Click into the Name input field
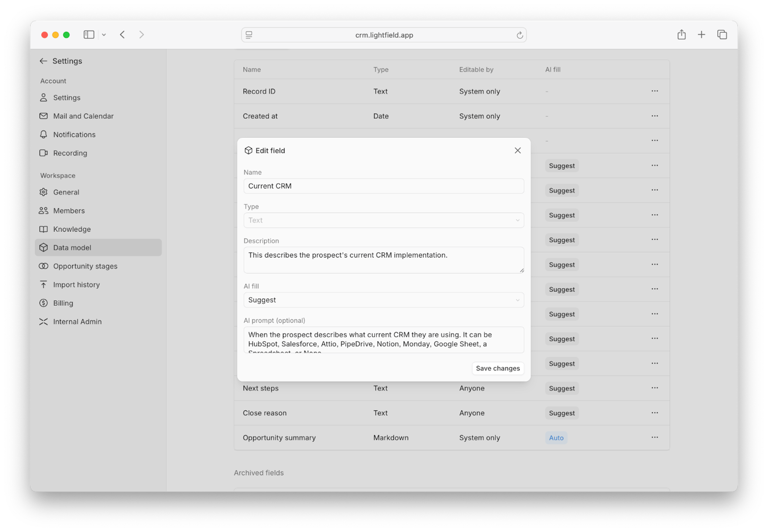The height and width of the screenshot is (532, 768). coord(383,186)
